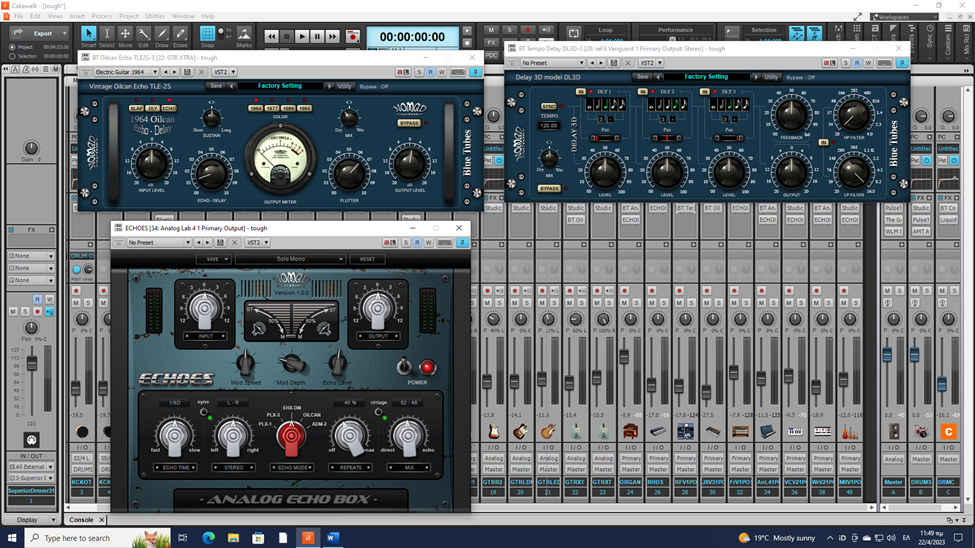
Task: Open the SAVE dropdown in ECHOES
Action: [x=213, y=259]
